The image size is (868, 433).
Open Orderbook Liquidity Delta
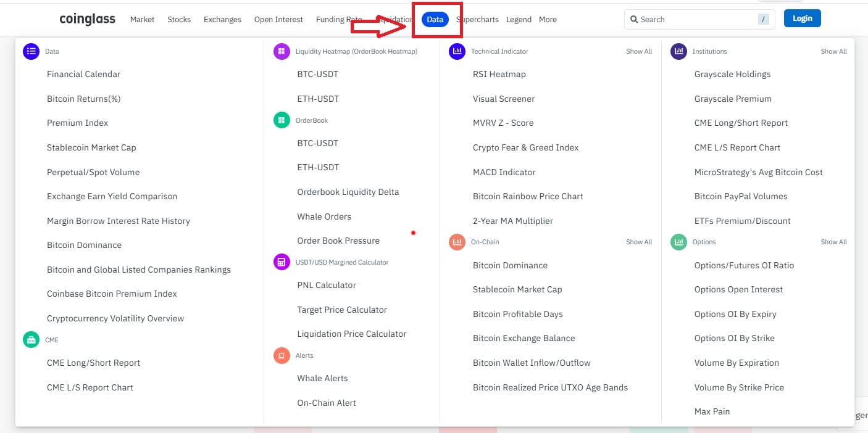point(348,192)
